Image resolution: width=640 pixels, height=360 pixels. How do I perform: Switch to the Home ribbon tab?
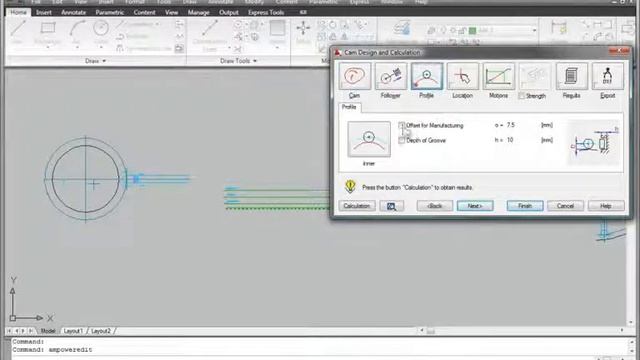pyautogui.click(x=18, y=12)
